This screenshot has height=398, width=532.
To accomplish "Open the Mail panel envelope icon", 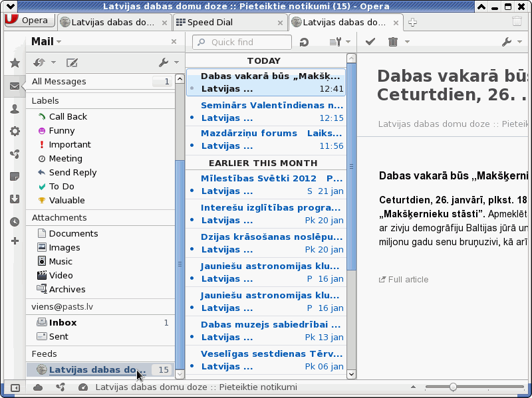I will click(x=15, y=86).
